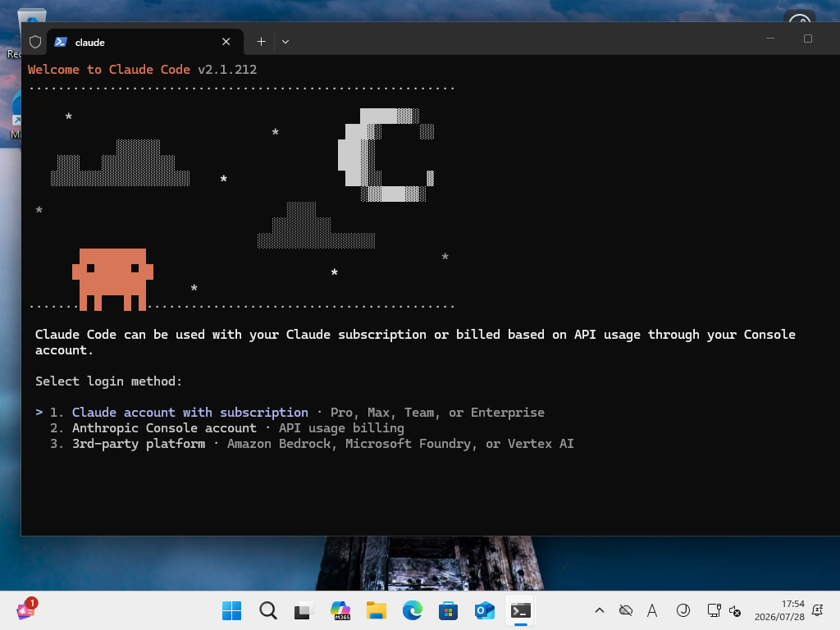This screenshot has width=840, height=630.
Task: Minimize the terminal window
Action: click(770, 39)
